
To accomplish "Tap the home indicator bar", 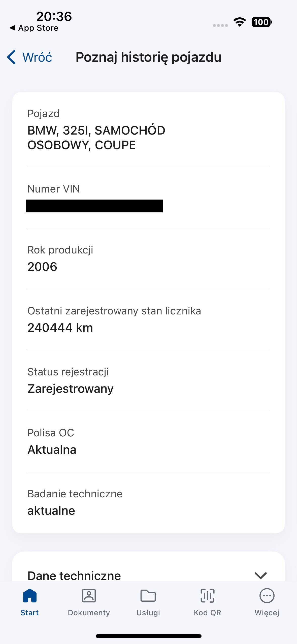I will (x=148, y=636).
